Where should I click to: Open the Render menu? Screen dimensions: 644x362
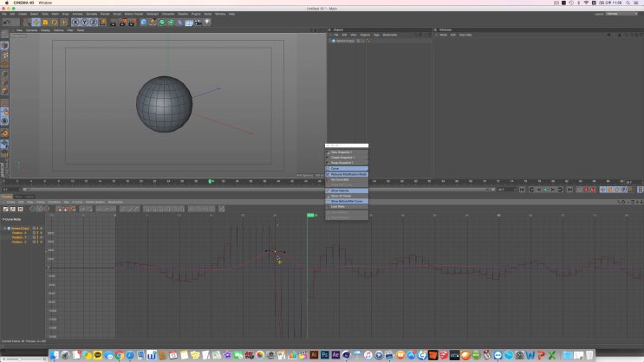[x=105, y=14]
